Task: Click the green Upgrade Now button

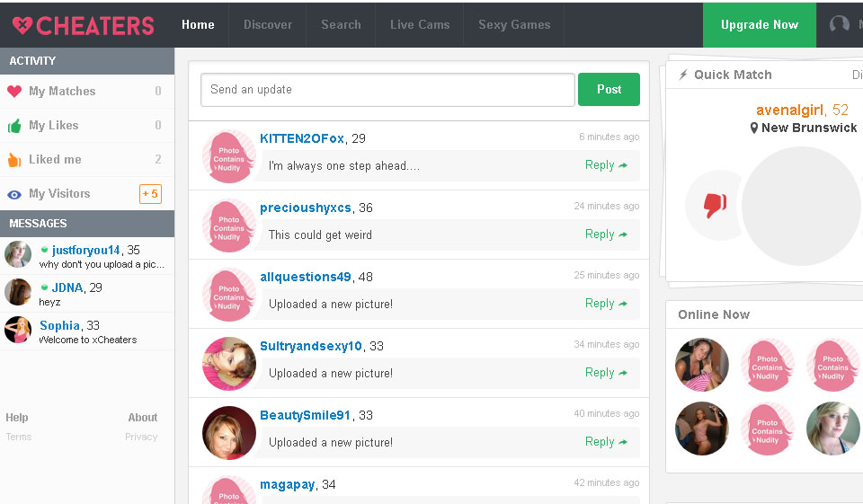Action: (x=759, y=24)
